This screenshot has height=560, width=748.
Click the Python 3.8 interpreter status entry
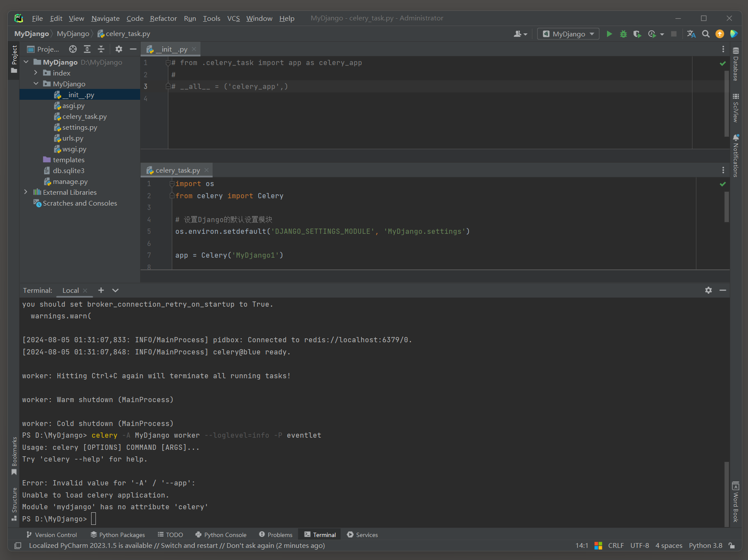(705, 546)
